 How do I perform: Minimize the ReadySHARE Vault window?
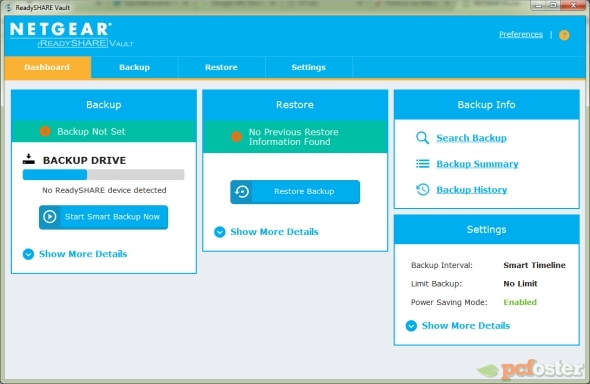539,6
